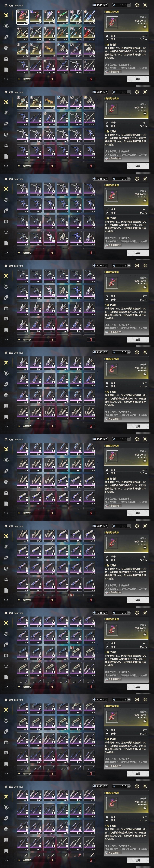Image resolution: width=154 pixels, height=868 pixels.
Task: Open the ring/material category tab in topmost sidebar
Action: click(6, 37)
